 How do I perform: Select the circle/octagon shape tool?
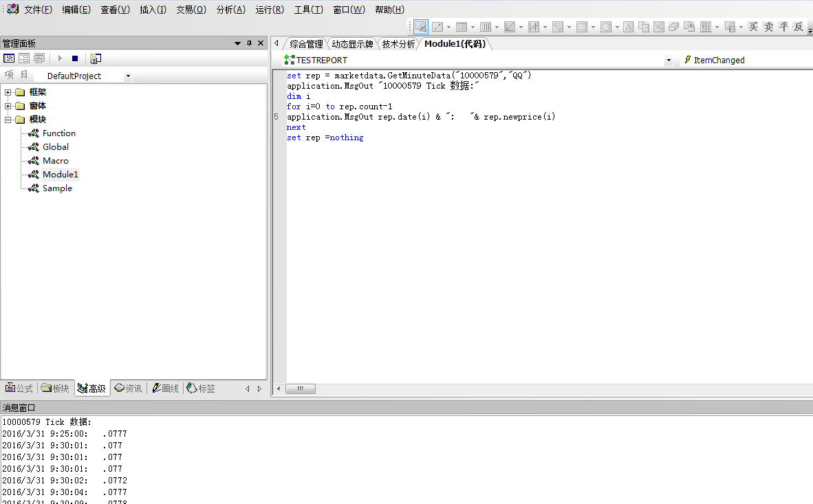pos(605,27)
